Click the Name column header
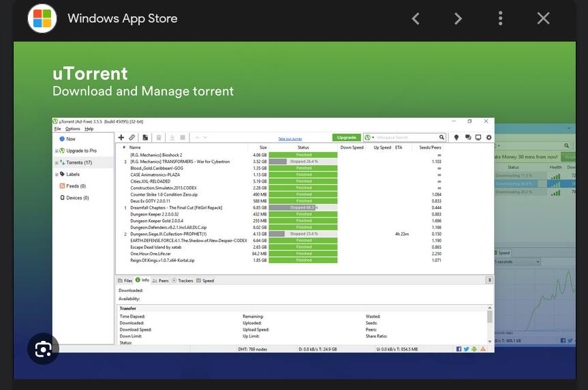588x390 pixels. pyautogui.click(x=135, y=147)
